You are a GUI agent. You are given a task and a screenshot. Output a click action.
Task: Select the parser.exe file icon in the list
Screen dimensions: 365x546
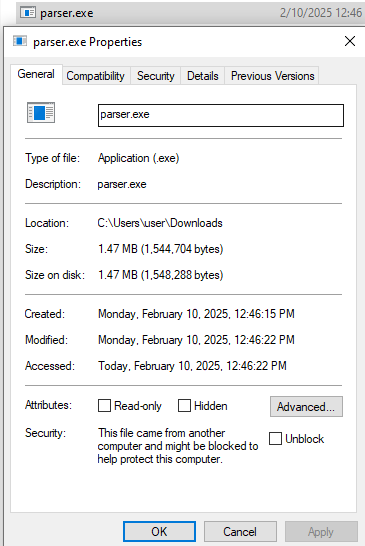(x=28, y=13)
